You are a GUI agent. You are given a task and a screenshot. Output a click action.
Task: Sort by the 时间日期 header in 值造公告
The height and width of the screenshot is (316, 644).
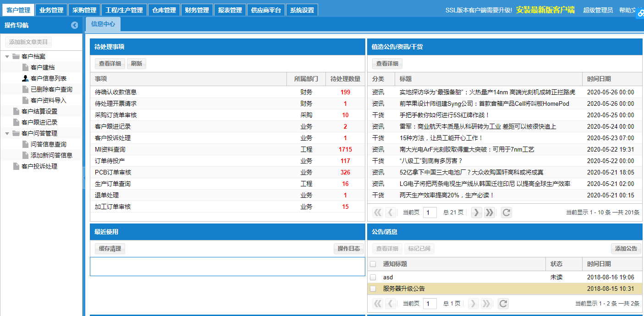coord(612,79)
